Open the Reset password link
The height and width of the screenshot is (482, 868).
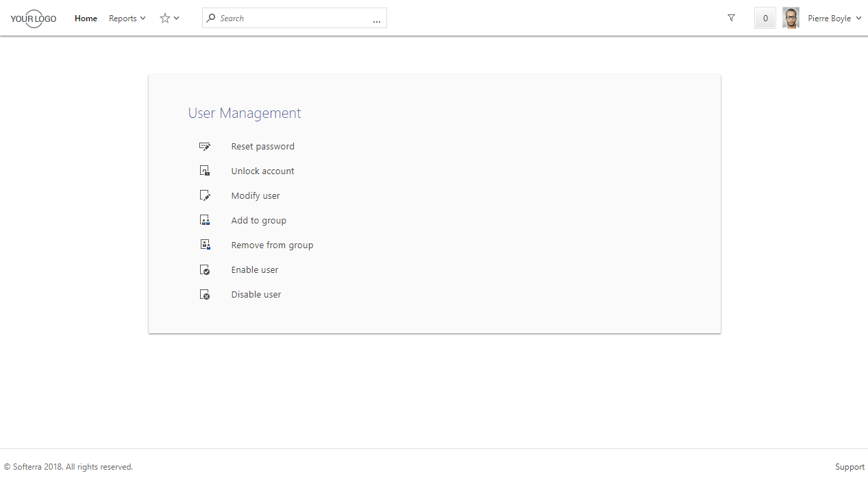pyautogui.click(x=263, y=147)
